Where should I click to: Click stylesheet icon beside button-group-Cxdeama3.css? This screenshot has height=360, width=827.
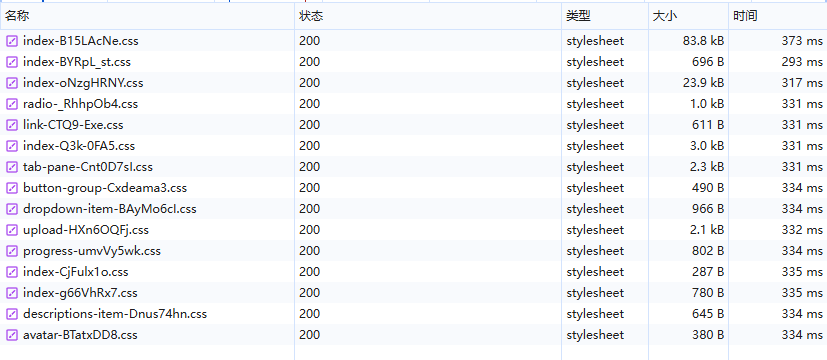pos(12,188)
